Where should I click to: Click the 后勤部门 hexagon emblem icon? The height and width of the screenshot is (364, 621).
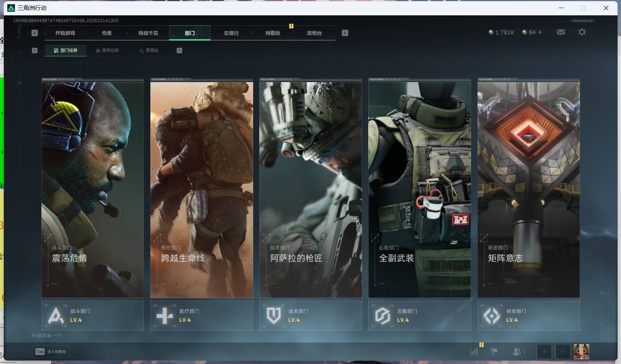[383, 316]
